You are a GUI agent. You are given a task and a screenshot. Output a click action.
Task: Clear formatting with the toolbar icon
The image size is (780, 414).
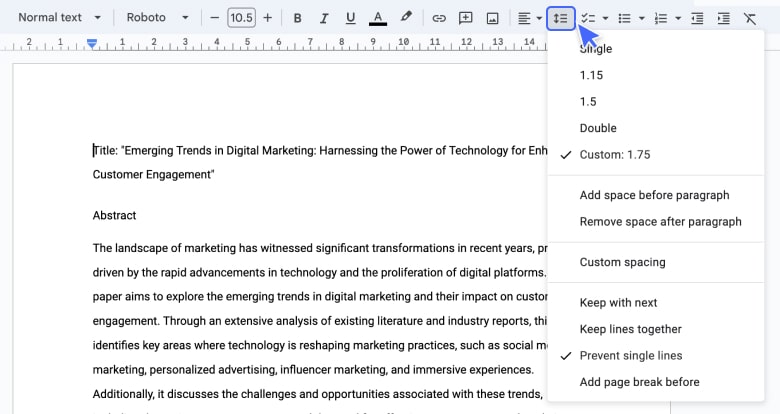coord(750,18)
